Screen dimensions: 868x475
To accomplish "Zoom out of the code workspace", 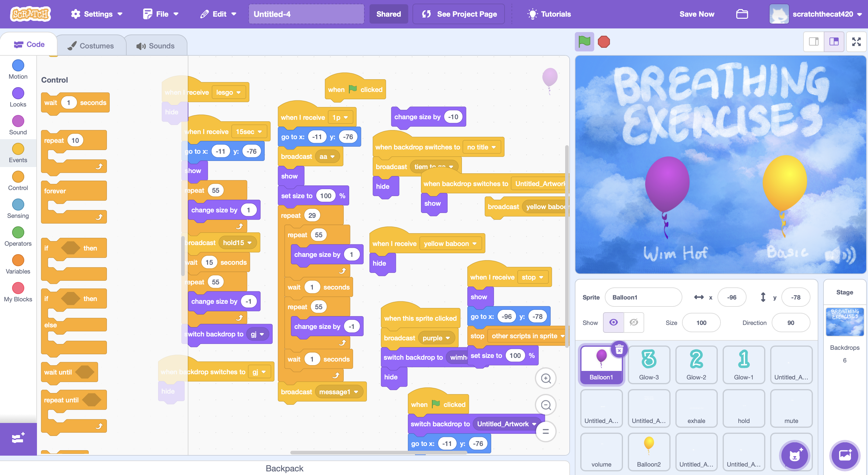I will (x=545, y=405).
